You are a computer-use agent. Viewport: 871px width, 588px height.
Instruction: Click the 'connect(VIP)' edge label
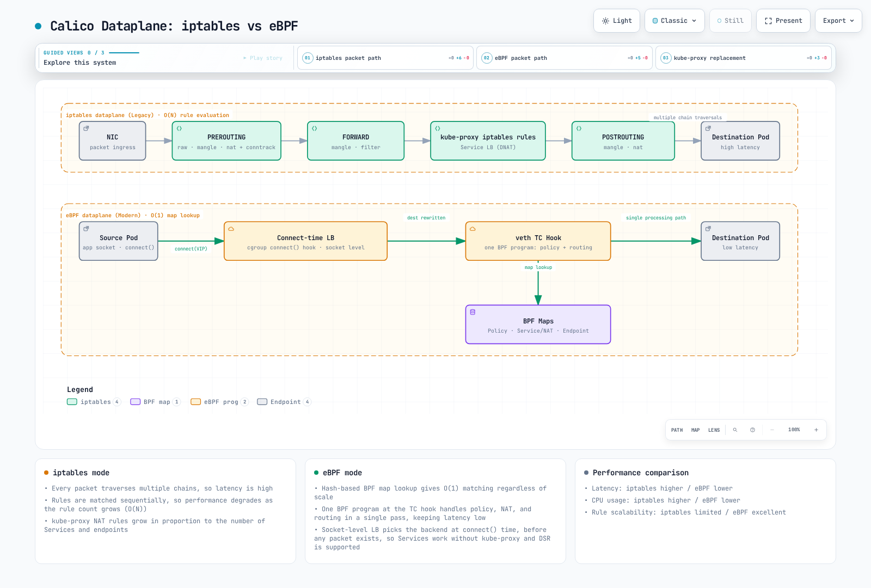pos(191,249)
